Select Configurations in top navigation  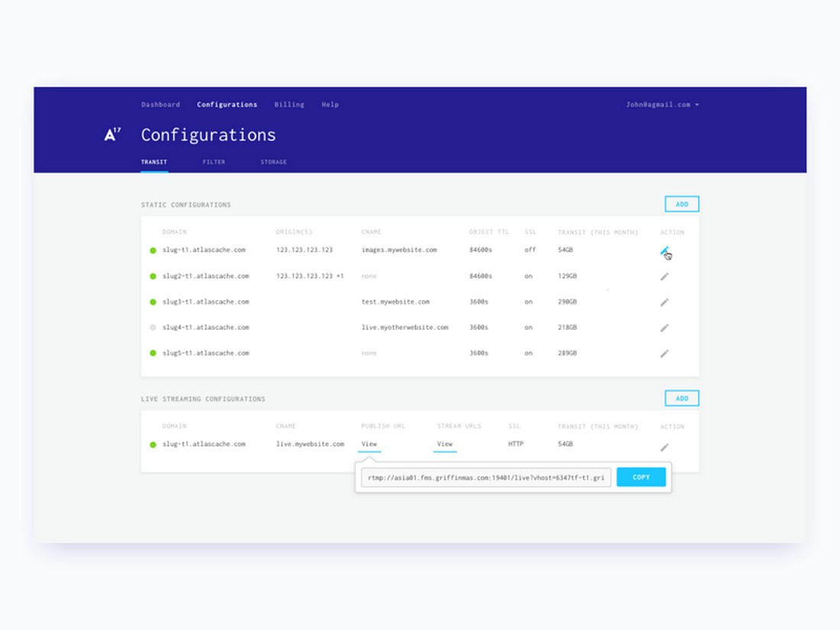[227, 105]
